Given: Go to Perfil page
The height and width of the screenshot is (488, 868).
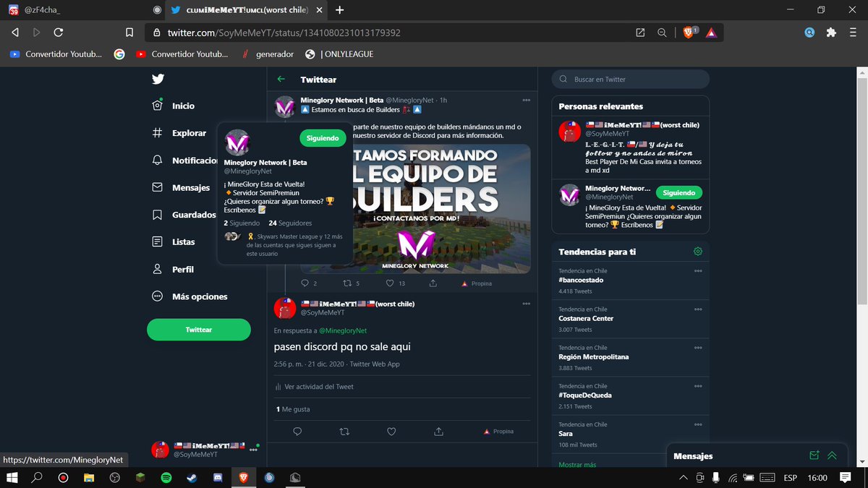Looking at the screenshot, I should click(x=173, y=269).
